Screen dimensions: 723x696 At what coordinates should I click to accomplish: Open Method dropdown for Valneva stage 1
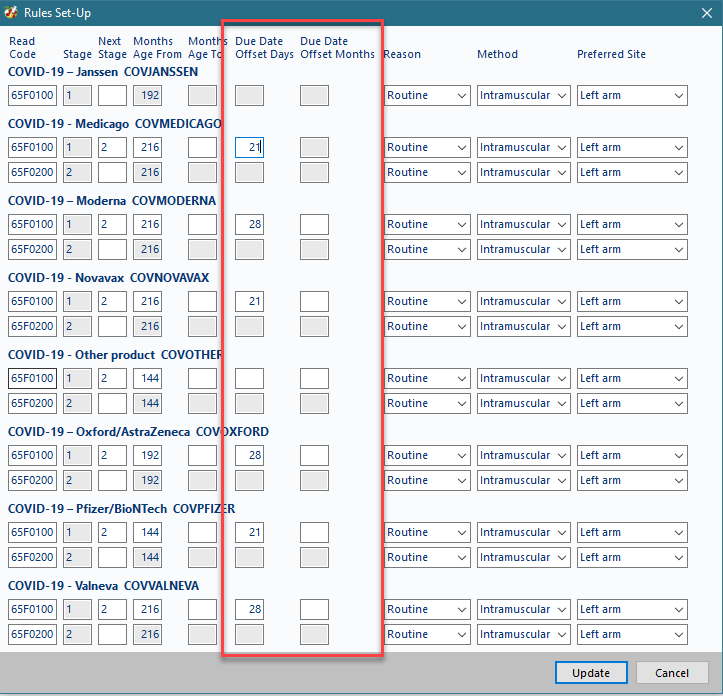click(523, 610)
